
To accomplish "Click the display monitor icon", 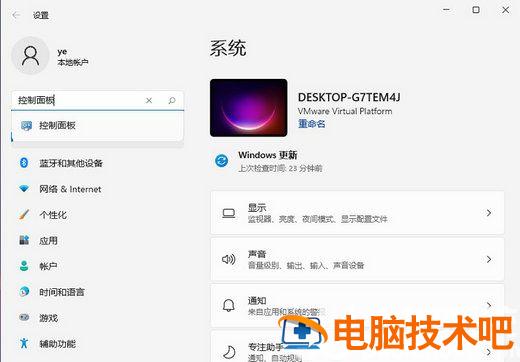I will coord(229,213).
